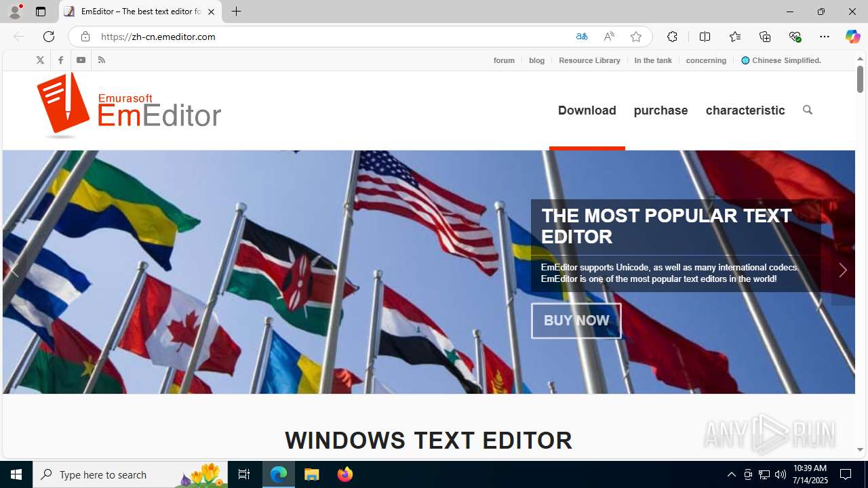Show previous slide with left arrow

click(x=14, y=270)
